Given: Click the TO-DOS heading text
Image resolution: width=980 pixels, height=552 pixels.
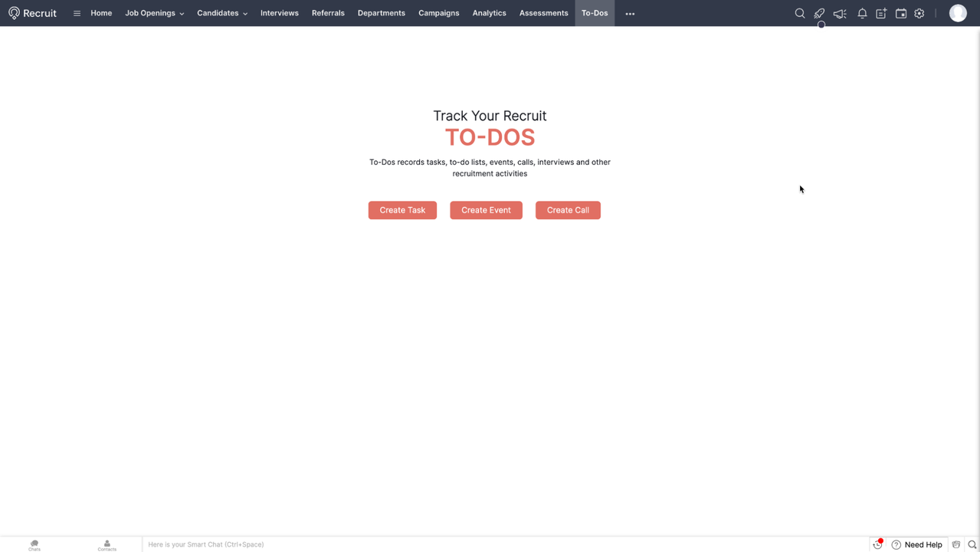Looking at the screenshot, I should [490, 137].
